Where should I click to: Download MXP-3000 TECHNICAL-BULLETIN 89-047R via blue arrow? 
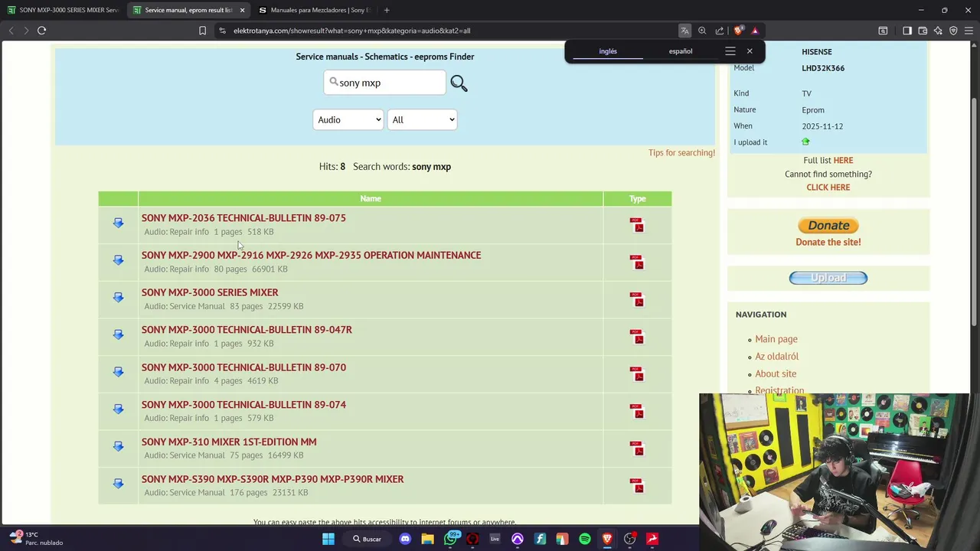[118, 334]
